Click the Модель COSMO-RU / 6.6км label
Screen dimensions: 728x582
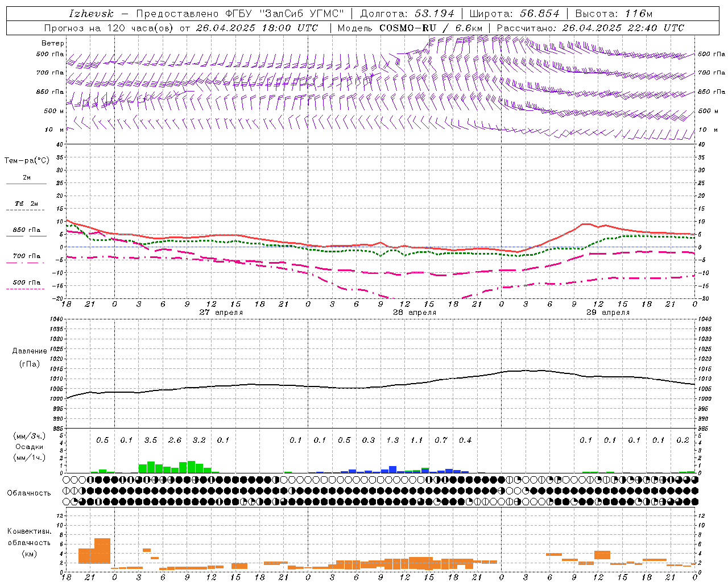tap(410, 28)
